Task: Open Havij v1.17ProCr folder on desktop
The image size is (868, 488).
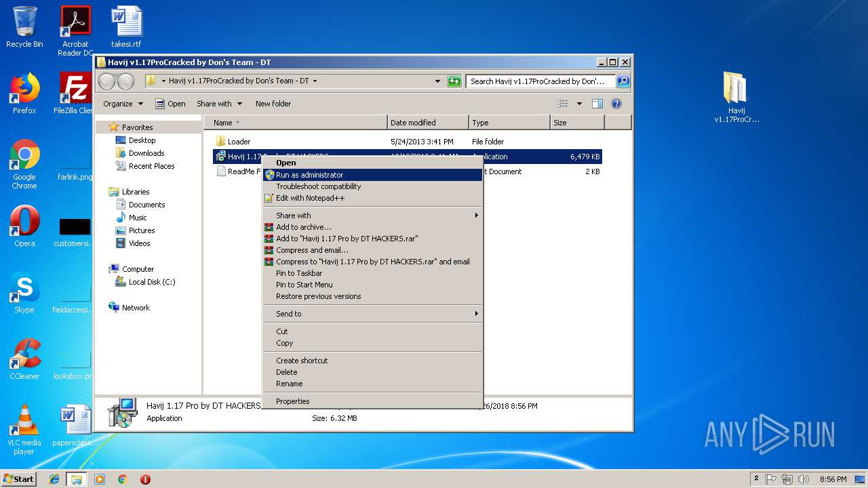Action: (736, 98)
